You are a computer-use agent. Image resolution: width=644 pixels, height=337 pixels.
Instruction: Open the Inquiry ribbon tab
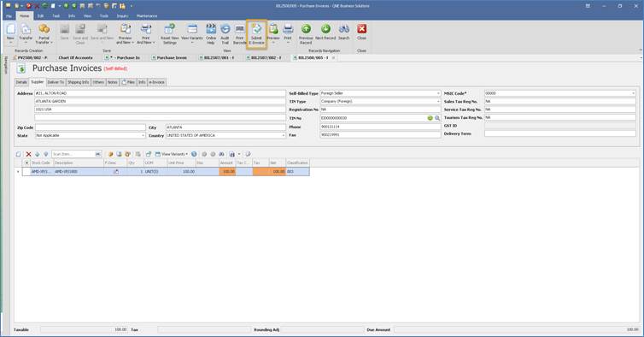point(122,16)
